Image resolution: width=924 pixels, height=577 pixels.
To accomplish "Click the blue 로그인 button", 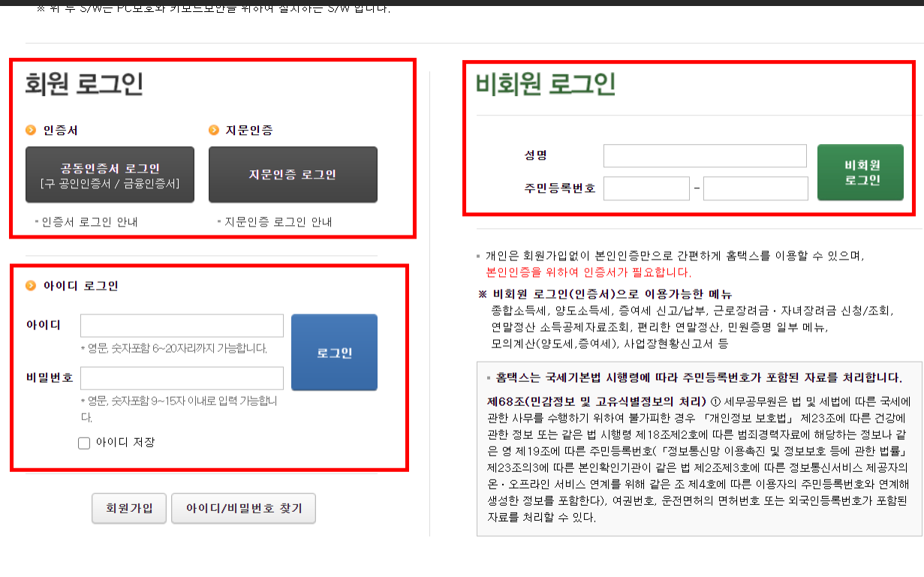I will pyautogui.click(x=334, y=353).
